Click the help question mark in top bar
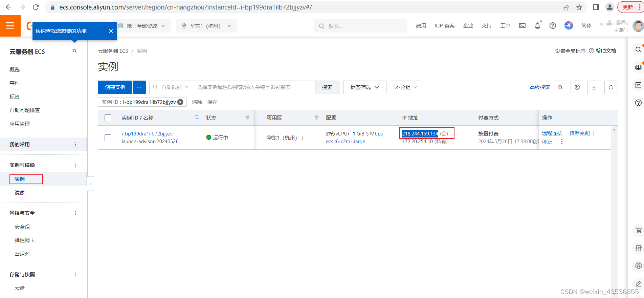Image resolution: width=644 pixels, height=298 pixels. click(553, 26)
